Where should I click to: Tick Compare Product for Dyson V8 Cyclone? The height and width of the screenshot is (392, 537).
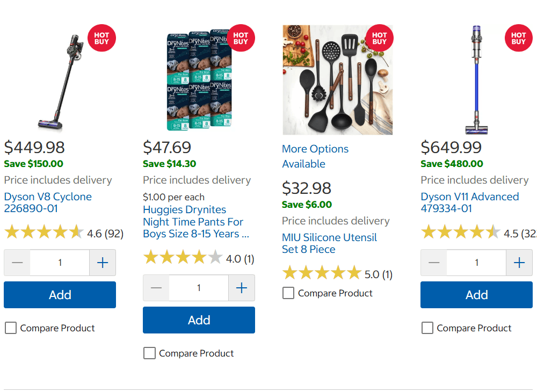click(x=11, y=328)
